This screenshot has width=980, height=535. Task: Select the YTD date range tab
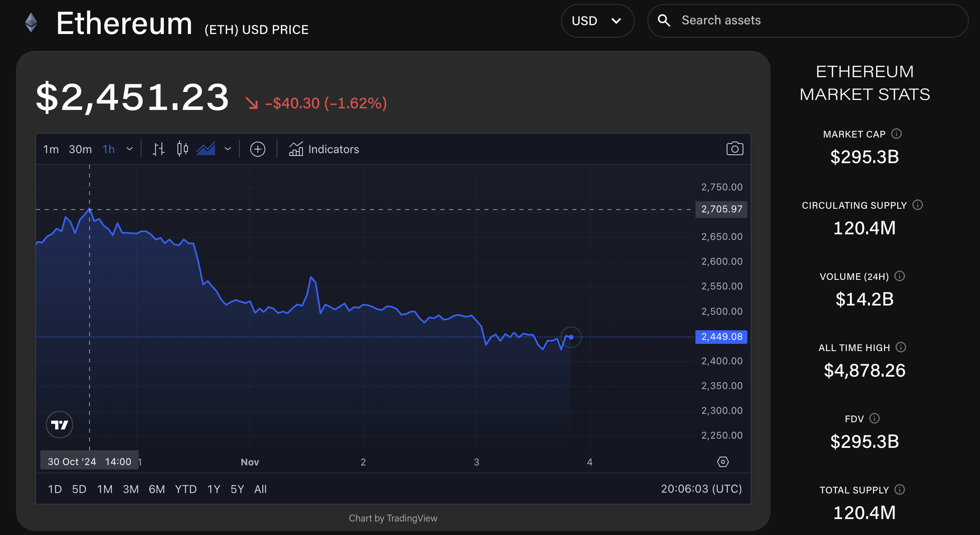point(185,489)
